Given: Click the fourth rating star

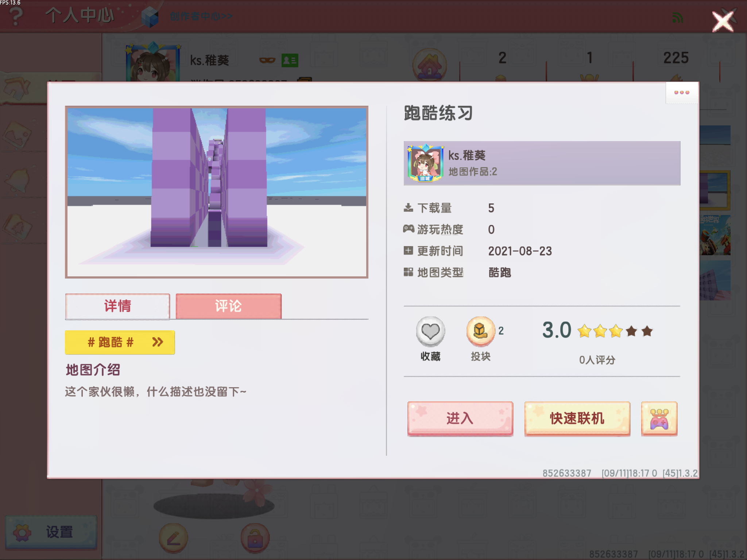Looking at the screenshot, I should 631,331.
